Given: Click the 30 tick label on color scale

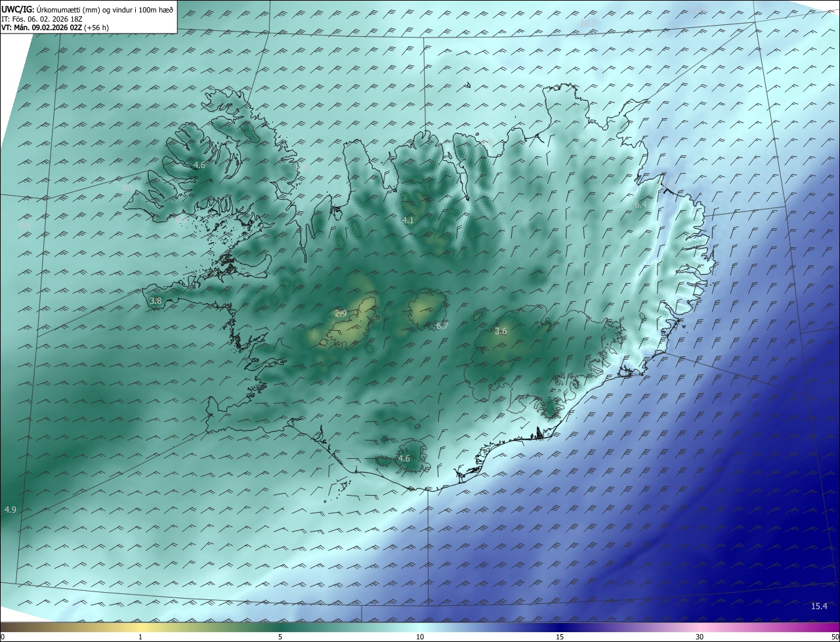Looking at the screenshot, I should coord(700,637).
